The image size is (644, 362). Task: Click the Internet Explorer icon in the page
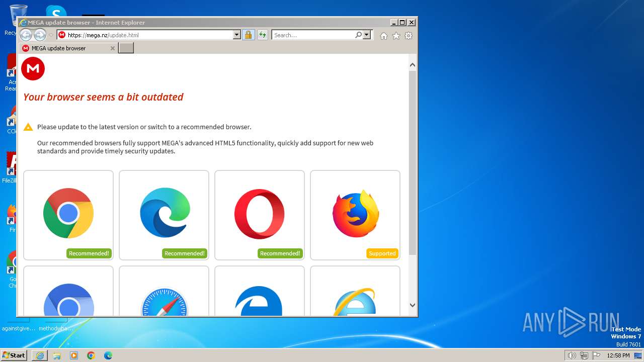[x=355, y=302]
